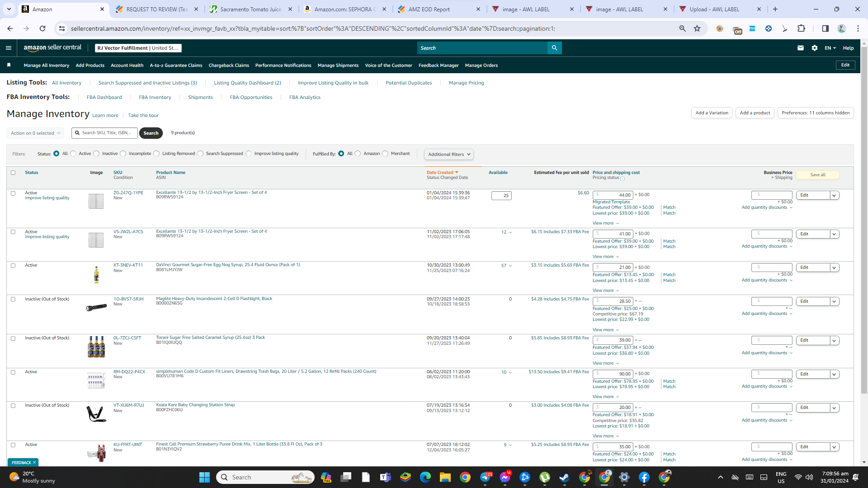Click the Search SKU, Title, ISBN field
Viewport: 868px width, 488px height.
tap(104, 133)
